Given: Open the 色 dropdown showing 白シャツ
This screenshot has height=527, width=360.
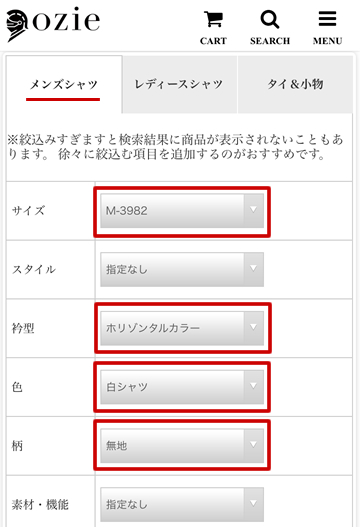Looking at the screenshot, I should coord(182,387).
